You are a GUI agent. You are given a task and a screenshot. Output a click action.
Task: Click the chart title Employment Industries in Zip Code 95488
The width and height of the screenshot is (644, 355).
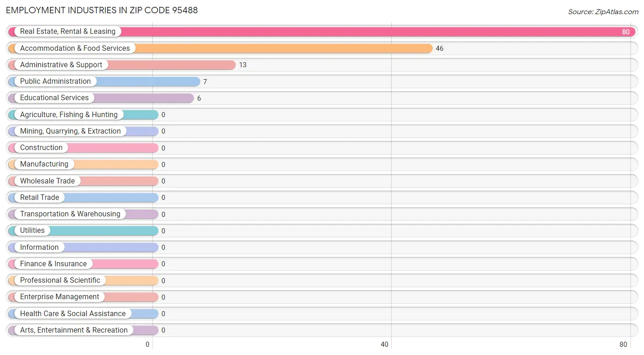click(x=102, y=10)
